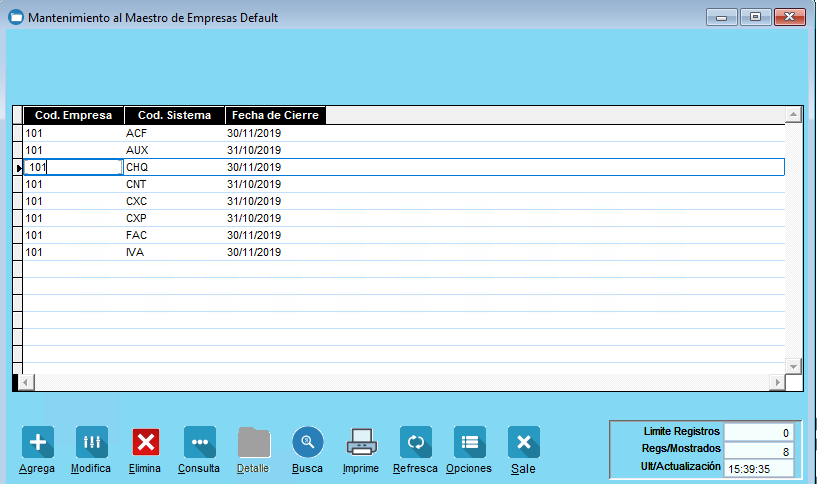817x484 pixels.
Task: Click the Busca magnifier icon
Action: (308, 442)
